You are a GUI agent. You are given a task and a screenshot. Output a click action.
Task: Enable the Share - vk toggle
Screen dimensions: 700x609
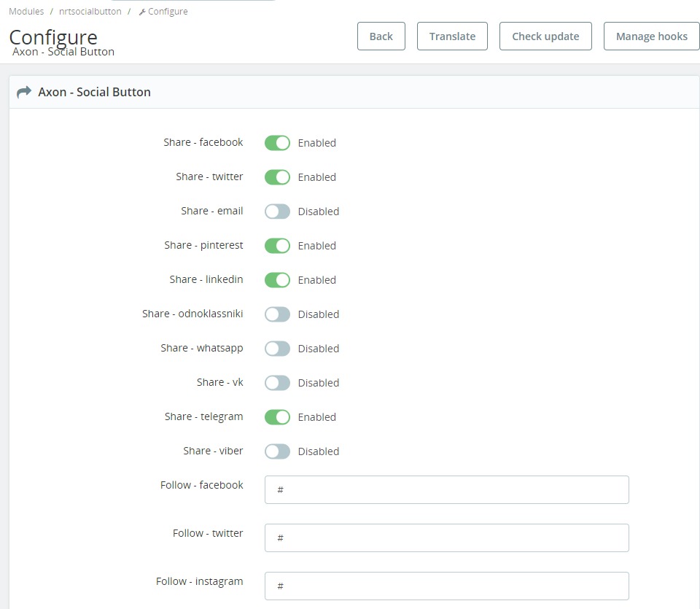coord(277,383)
